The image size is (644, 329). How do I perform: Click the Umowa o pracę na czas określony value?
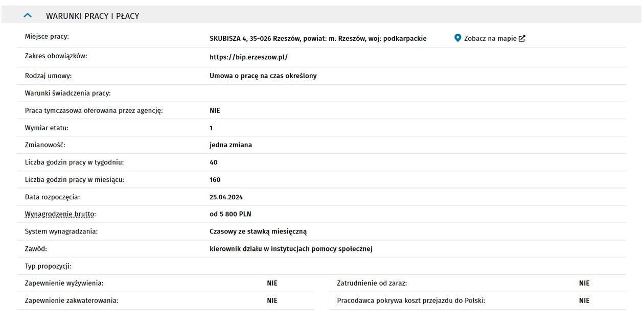tap(263, 76)
